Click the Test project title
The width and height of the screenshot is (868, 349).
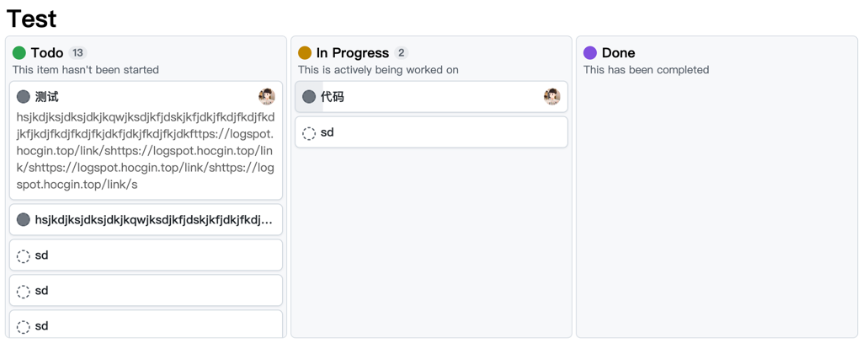coord(31,19)
